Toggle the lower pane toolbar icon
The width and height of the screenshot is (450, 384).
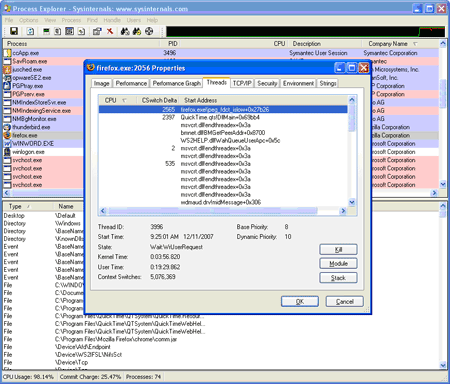(x=69, y=31)
